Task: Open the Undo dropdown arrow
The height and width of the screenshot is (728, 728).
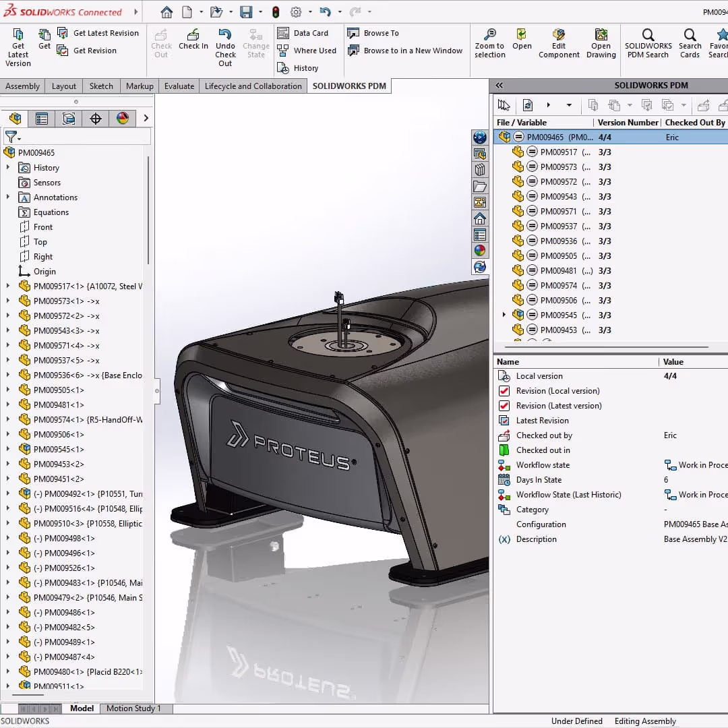Action: [x=340, y=12]
